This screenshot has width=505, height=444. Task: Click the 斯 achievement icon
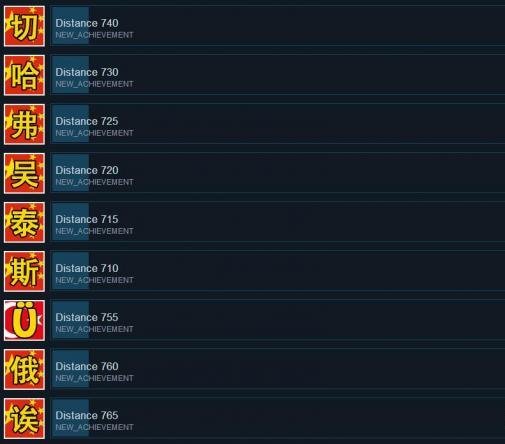point(24,271)
